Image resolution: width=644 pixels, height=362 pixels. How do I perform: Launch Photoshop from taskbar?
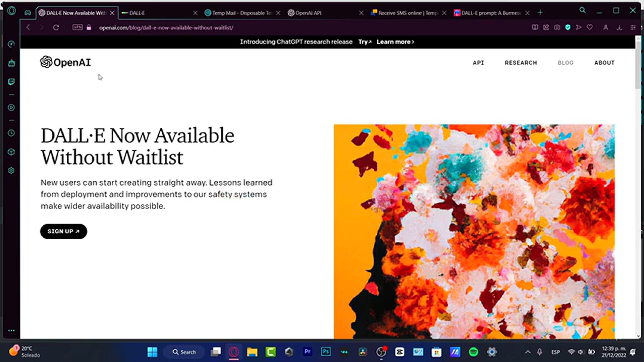pyautogui.click(x=326, y=352)
